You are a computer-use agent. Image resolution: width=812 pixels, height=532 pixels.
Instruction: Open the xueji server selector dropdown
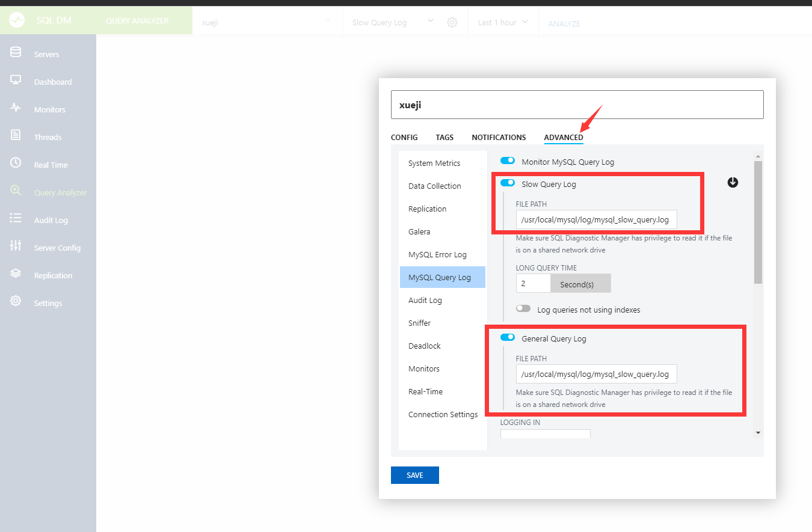[267, 22]
